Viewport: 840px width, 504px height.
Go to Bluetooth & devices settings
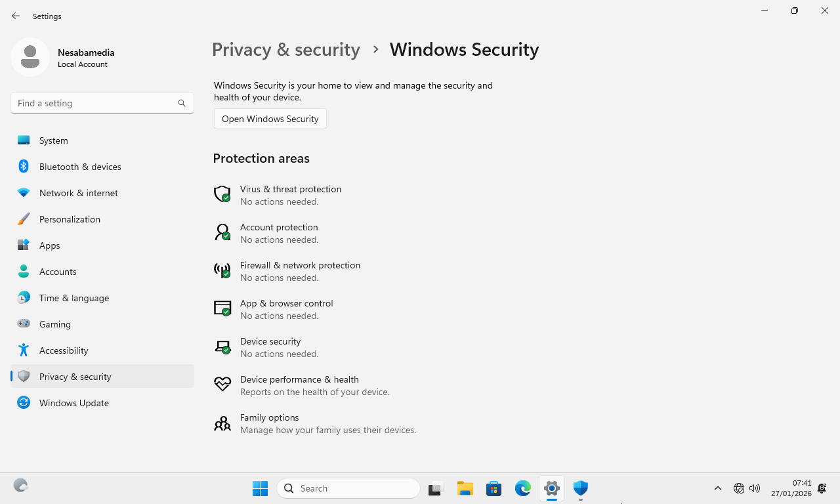pos(80,167)
